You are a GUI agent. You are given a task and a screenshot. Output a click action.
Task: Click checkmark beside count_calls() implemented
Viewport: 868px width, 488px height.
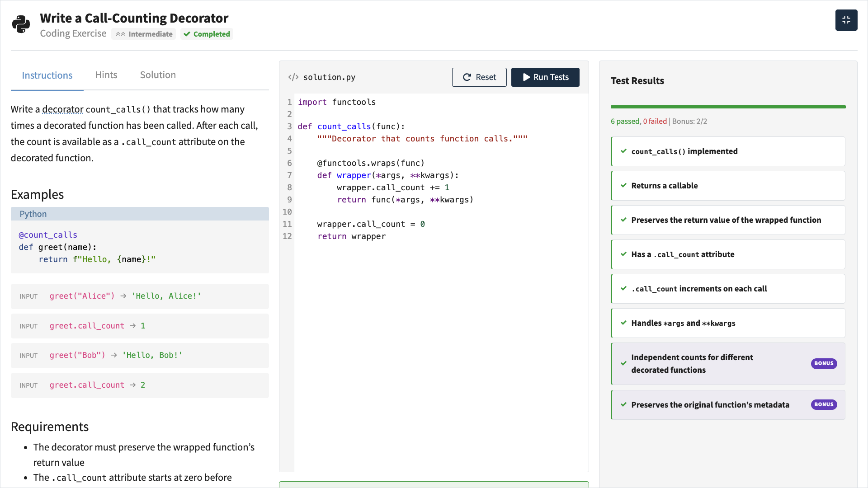(623, 151)
